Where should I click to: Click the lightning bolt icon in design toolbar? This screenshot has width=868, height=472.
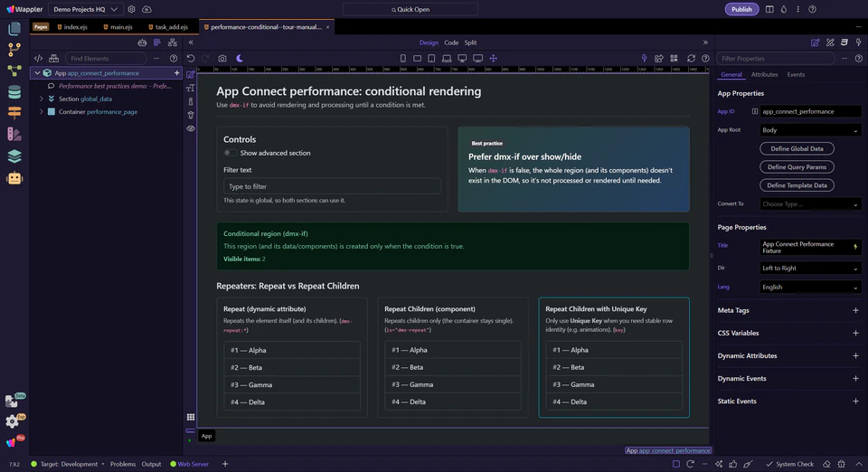[x=644, y=58]
